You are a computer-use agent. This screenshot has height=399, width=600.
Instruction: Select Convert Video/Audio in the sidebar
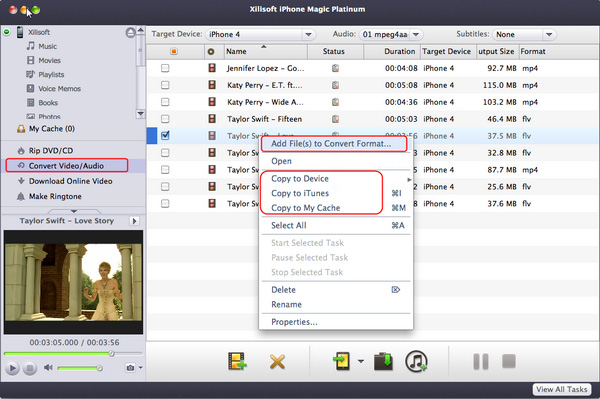pyautogui.click(x=67, y=166)
